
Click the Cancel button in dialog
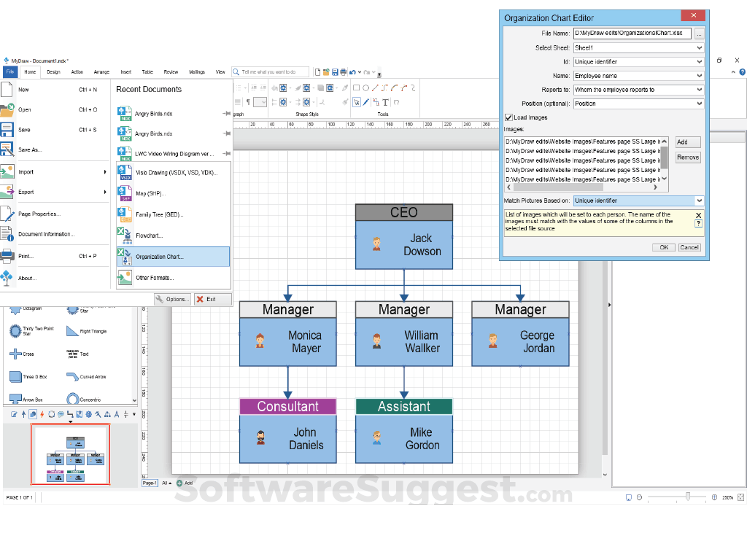[689, 247]
